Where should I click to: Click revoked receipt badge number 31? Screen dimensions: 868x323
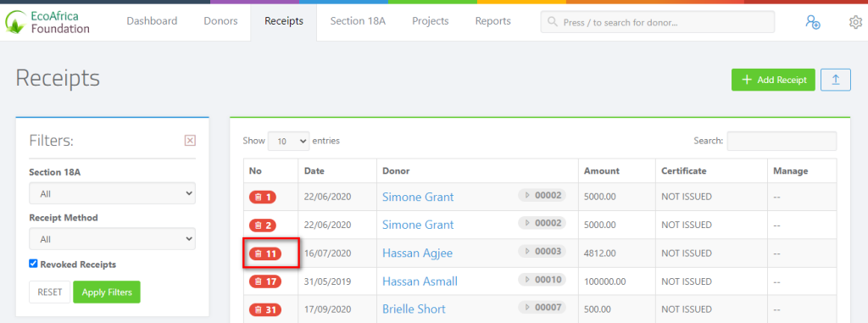[265, 309]
